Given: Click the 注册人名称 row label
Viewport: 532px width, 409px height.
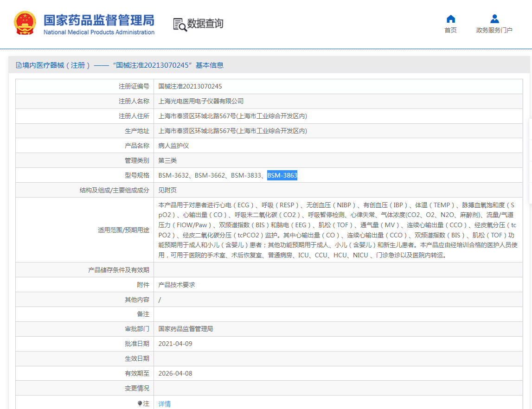Looking at the screenshot, I should click(x=134, y=102).
